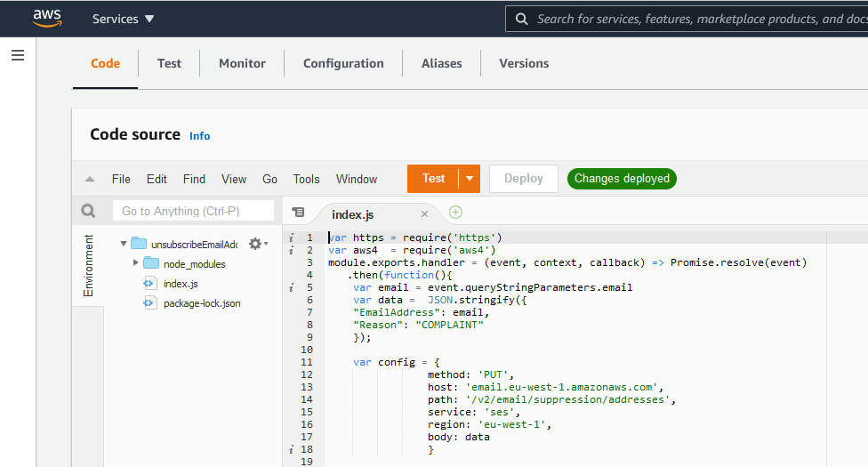
Task: Click the info marker on line 1
Action: tap(291, 238)
